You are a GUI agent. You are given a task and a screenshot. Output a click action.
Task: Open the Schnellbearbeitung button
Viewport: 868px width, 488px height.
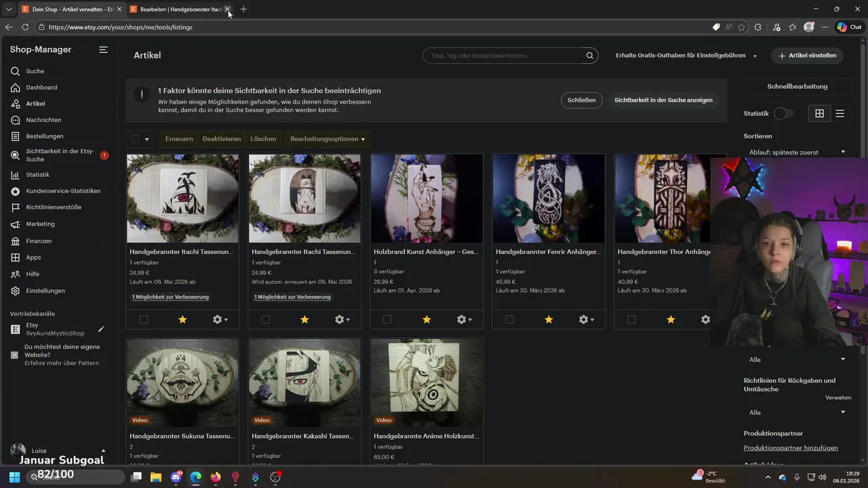(797, 87)
